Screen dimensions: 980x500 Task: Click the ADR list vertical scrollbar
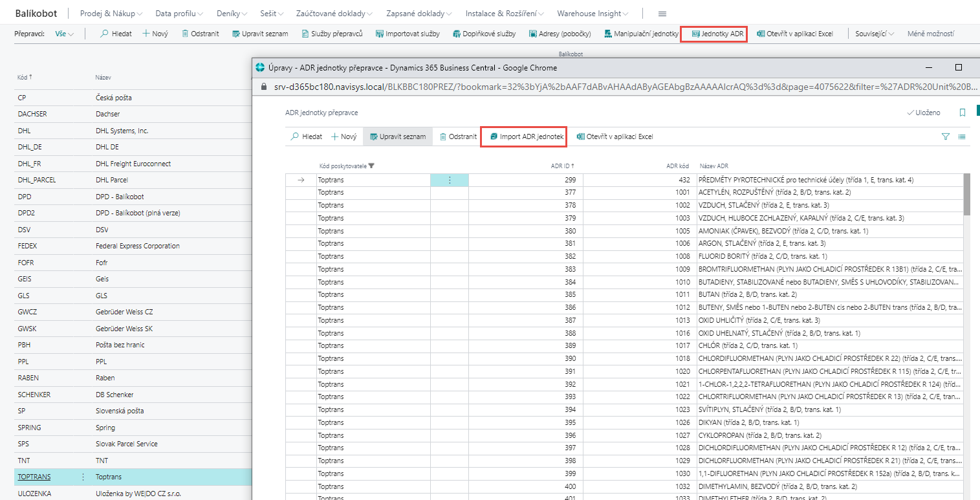point(967,194)
